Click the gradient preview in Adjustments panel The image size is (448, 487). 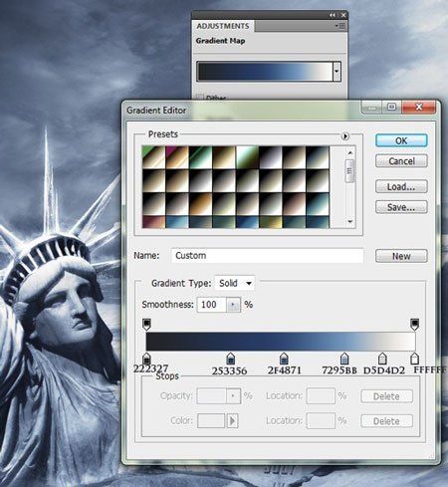point(265,71)
